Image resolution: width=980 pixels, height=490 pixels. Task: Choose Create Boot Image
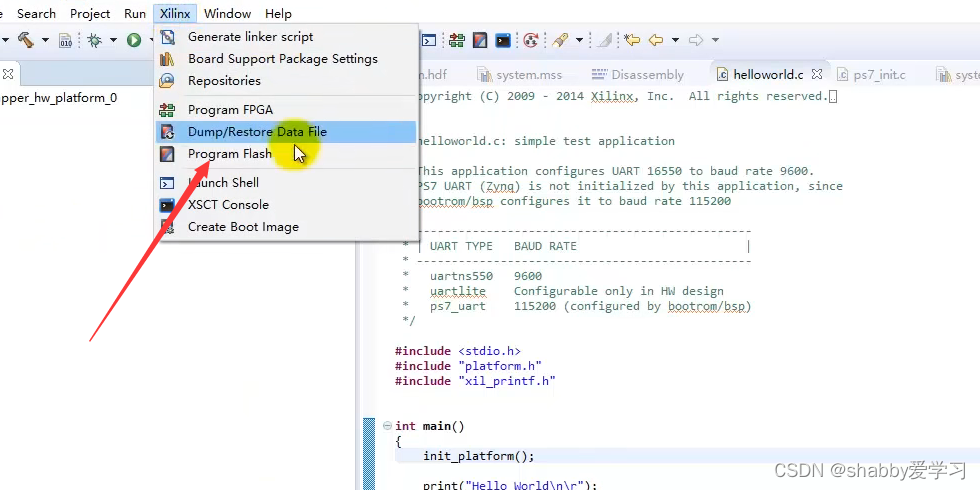coord(286,227)
